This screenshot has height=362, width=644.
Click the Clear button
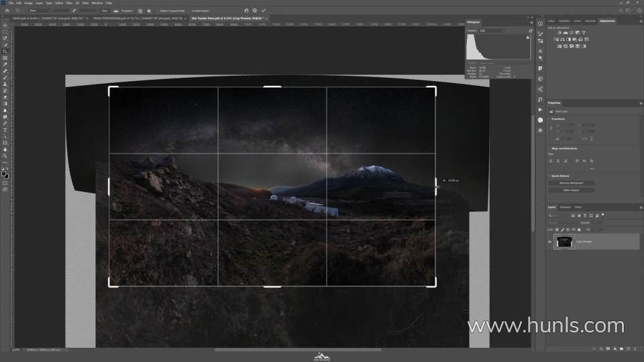(105, 11)
